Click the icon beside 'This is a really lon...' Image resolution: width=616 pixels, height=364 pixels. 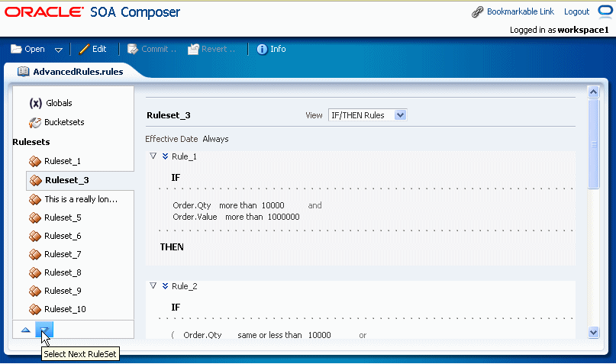coord(35,199)
